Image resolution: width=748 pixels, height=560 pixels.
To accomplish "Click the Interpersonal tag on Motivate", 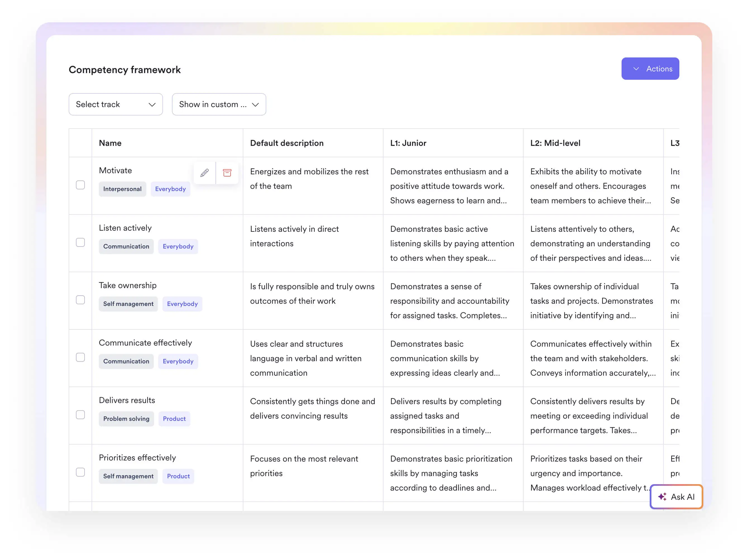I will pos(123,189).
